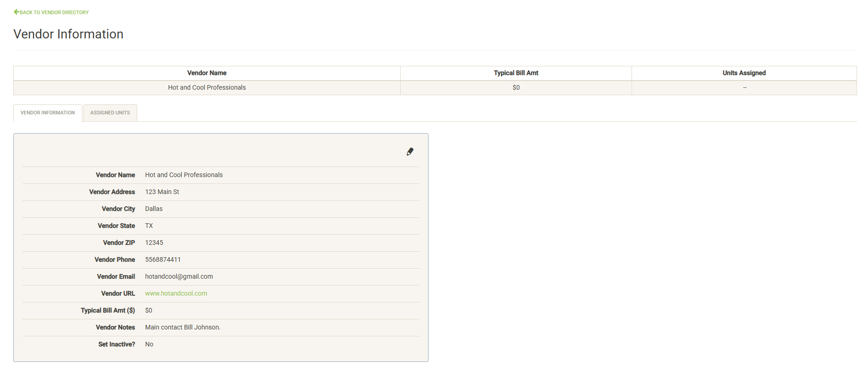Image resolution: width=868 pixels, height=383 pixels.
Task: Open the www.hotandcool.com vendor URL link
Action: click(x=176, y=294)
